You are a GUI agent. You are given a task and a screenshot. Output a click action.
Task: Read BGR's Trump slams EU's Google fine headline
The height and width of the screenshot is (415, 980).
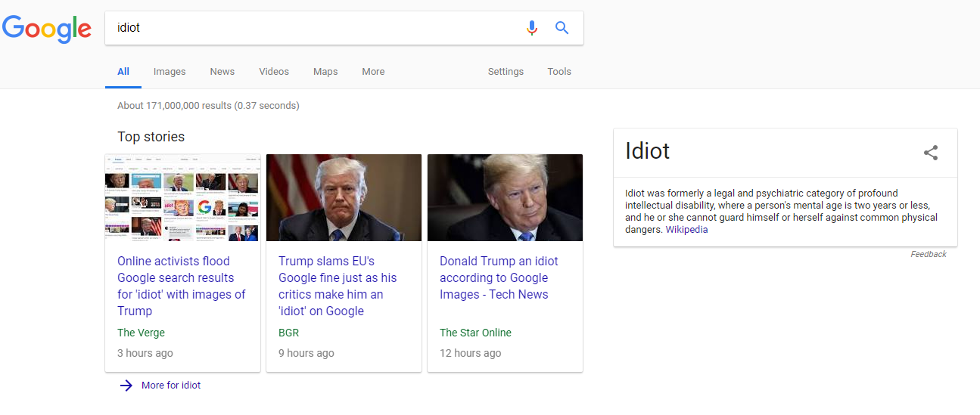(338, 286)
